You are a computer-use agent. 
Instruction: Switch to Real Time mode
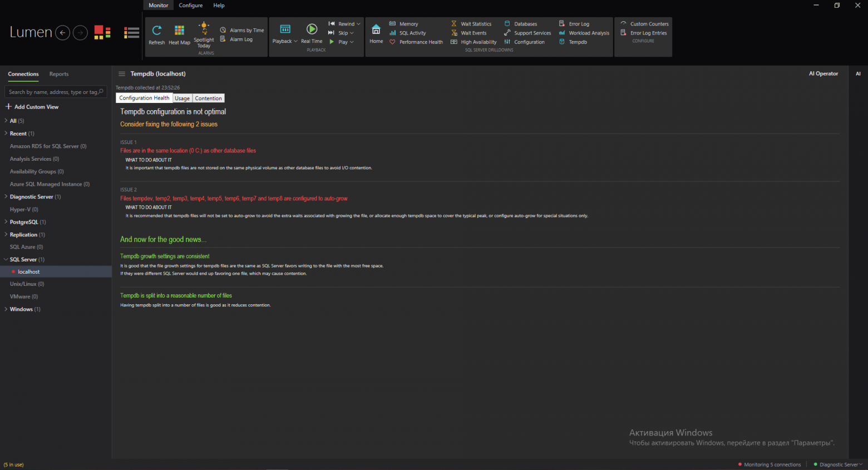pyautogui.click(x=312, y=34)
